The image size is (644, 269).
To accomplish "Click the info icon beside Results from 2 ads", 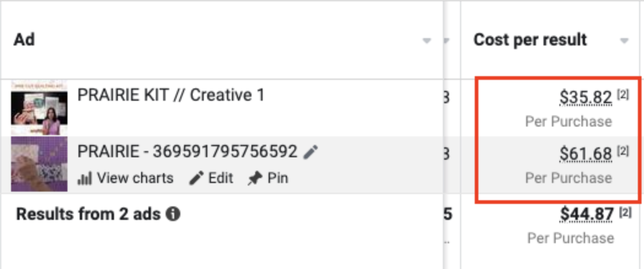I will (x=173, y=214).
